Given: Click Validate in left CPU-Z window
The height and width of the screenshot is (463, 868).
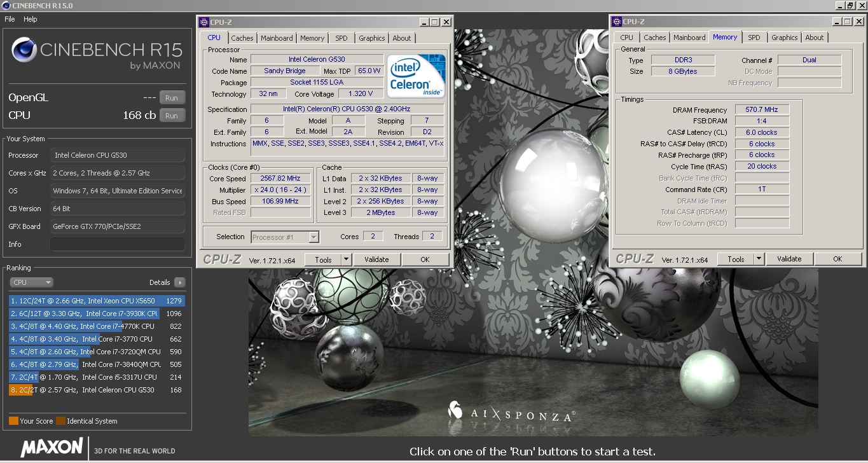Looking at the screenshot, I should [376, 259].
